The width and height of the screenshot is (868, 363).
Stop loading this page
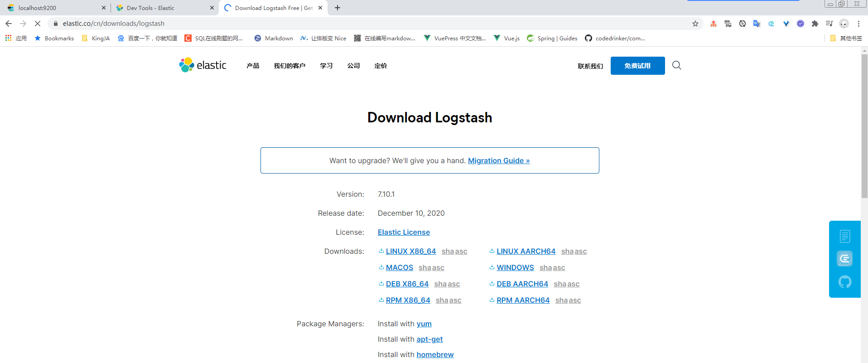tap(38, 24)
